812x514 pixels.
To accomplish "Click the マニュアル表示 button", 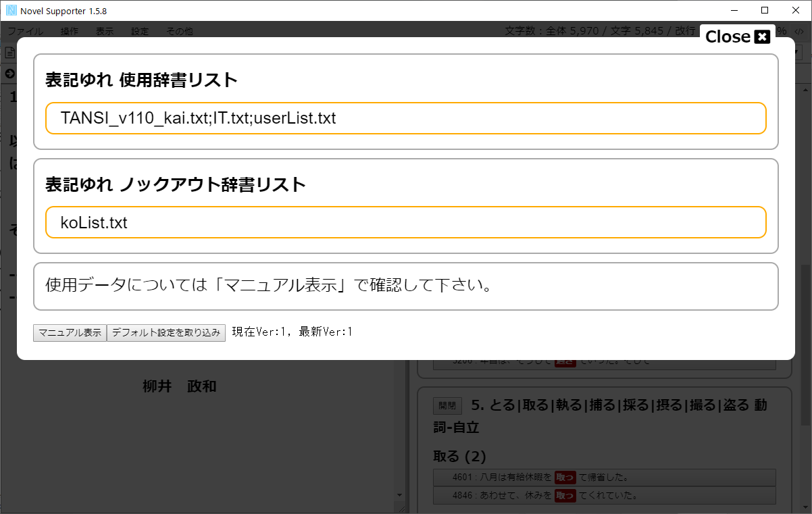I will [70, 332].
